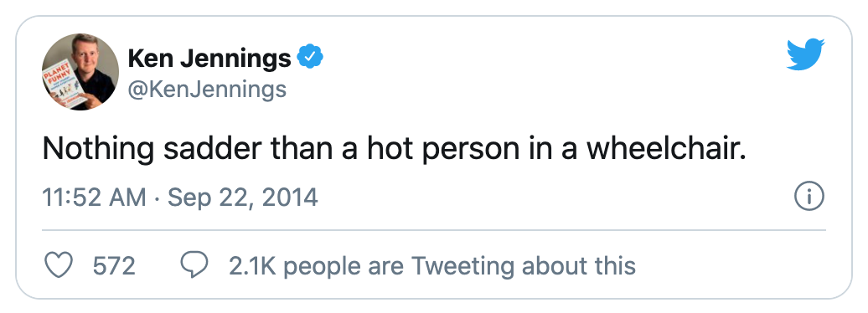Click the 2.1K reply count number
868x313 pixels.
point(252,266)
